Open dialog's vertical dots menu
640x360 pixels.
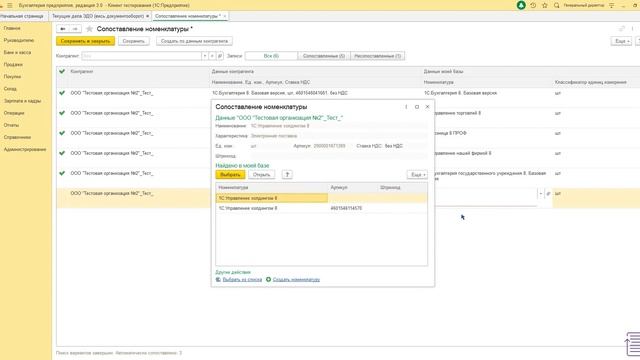pos(406,107)
